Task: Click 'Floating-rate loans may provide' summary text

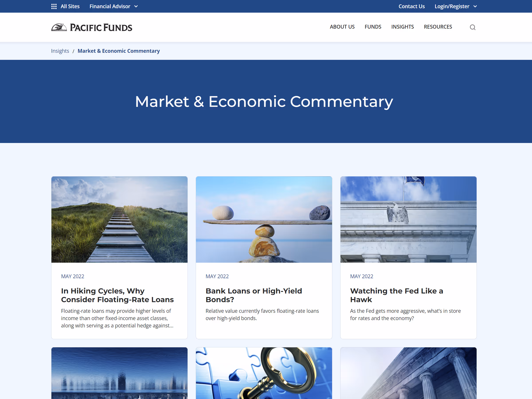Action: coord(117,318)
